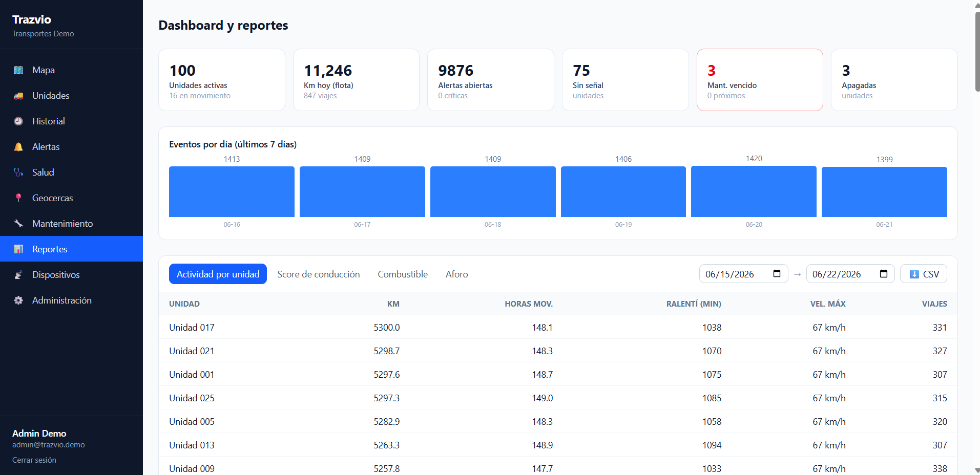Screen dimensions: 980x475
Task: Open the Mantenimiento wrench icon
Action: pyautogui.click(x=18, y=224)
